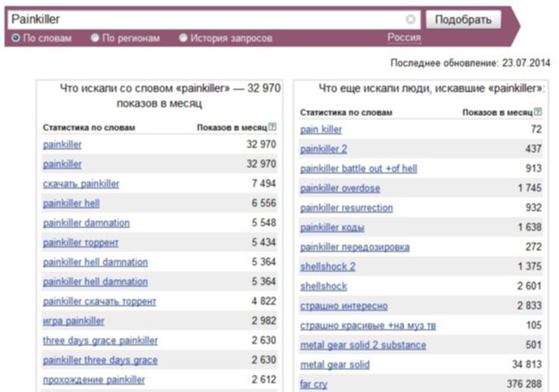Screen dimensions: 559x392
Task: Open the "страшно красивые +на муз тв" link
Action: [x=368, y=325]
